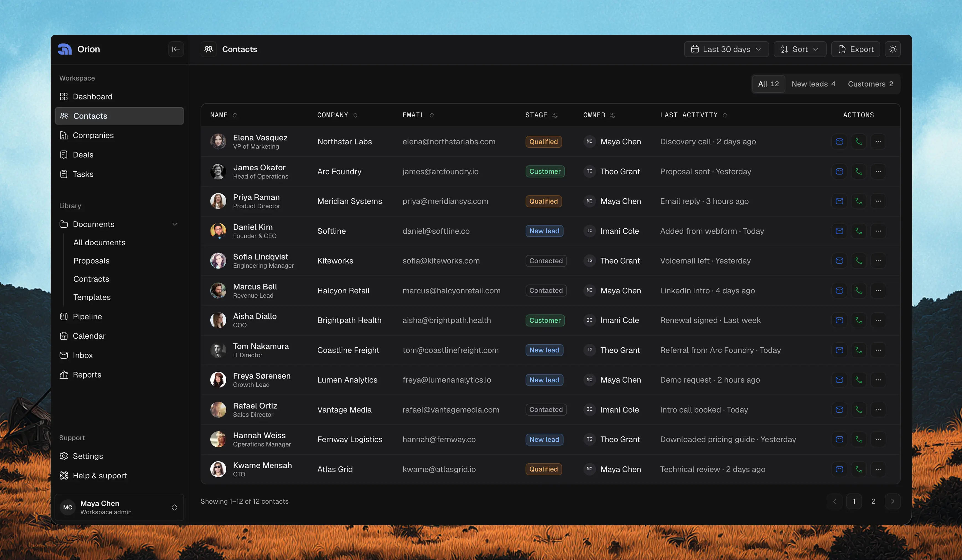
Task: Open the Maya Chen account switcher
Action: click(x=119, y=507)
